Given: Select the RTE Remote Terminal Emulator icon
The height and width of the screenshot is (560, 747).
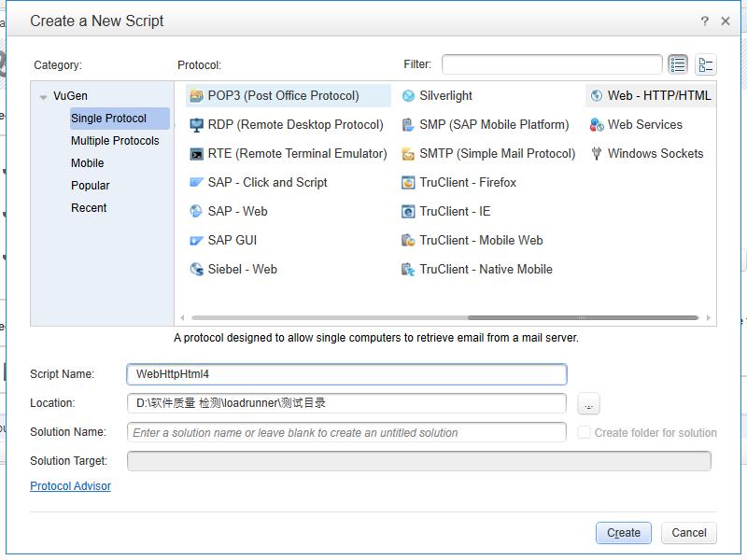Looking at the screenshot, I should click(x=196, y=154).
